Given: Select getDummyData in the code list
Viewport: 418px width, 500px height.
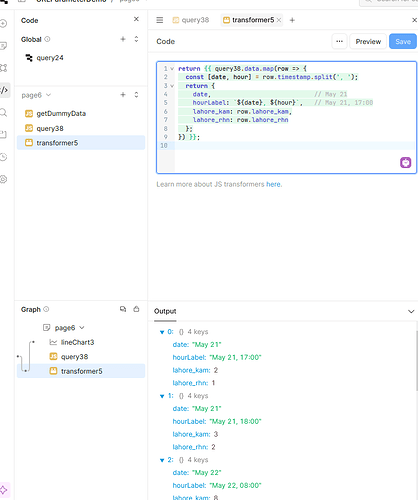Looking at the screenshot, I should (x=61, y=114).
